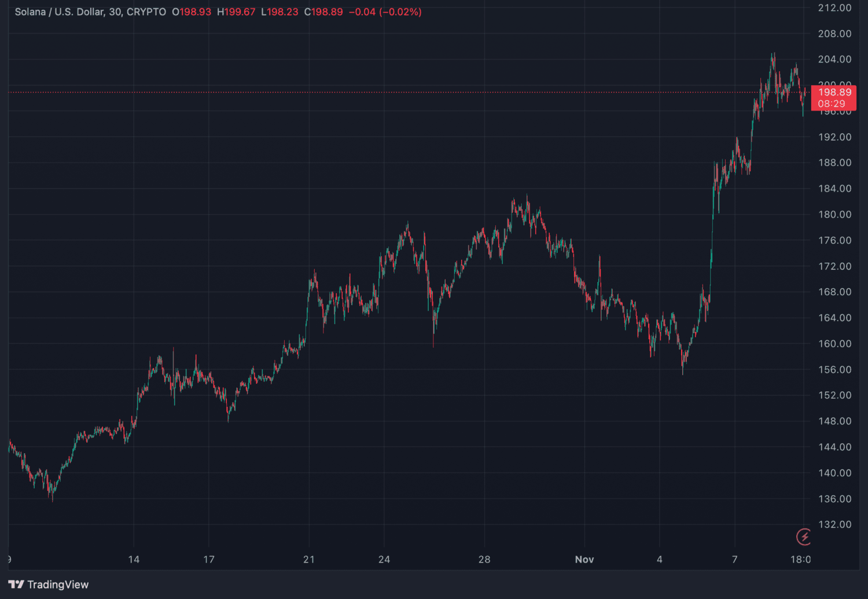Click the bar countdown timer 08:29
The height and width of the screenshot is (599, 868).
(x=832, y=104)
